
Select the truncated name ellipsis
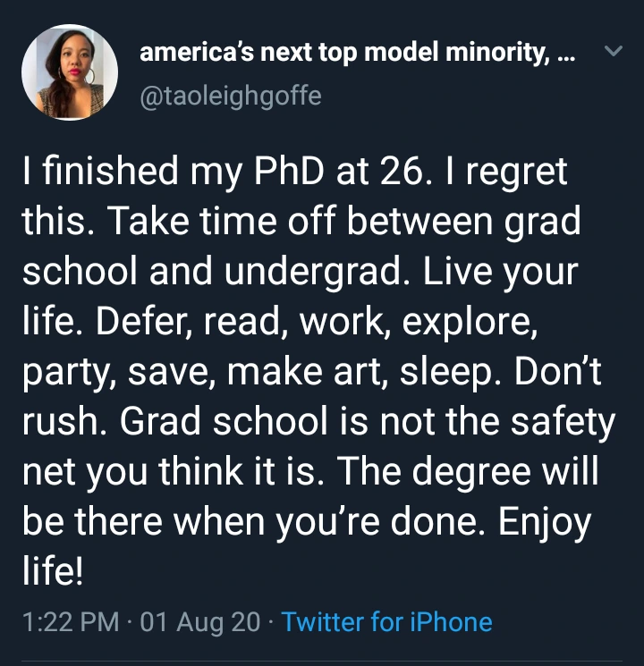click(x=565, y=57)
